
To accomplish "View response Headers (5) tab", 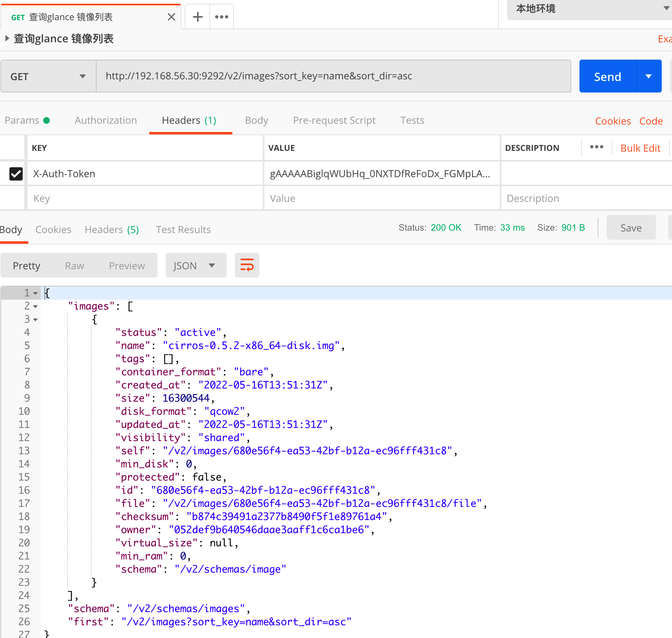I will point(112,230).
